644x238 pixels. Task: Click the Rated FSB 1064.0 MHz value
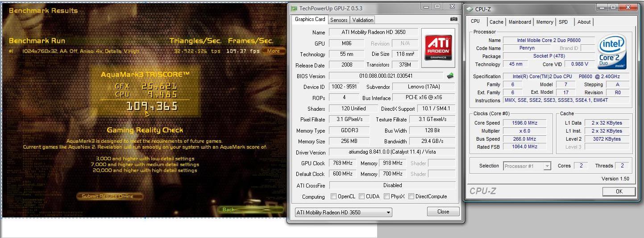tap(525, 146)
